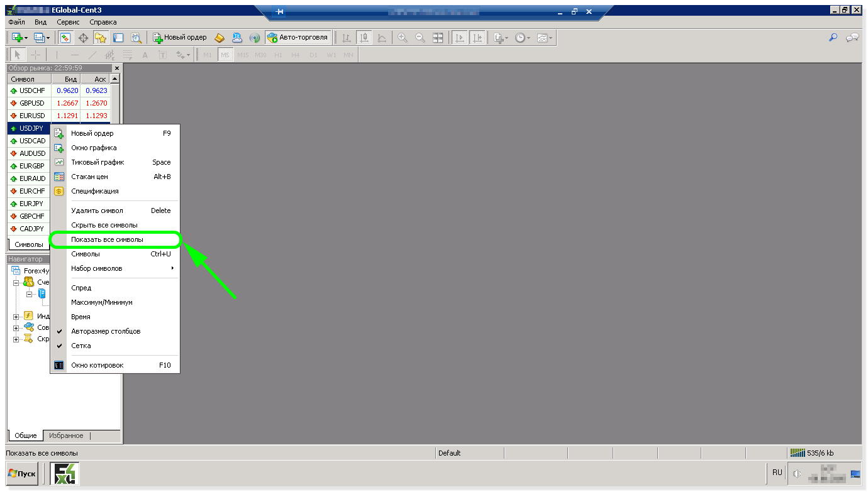Toggle the Navigator folder-star toolbar icon
This screenshot has height=492, width=868.
[x=101, y=38]
